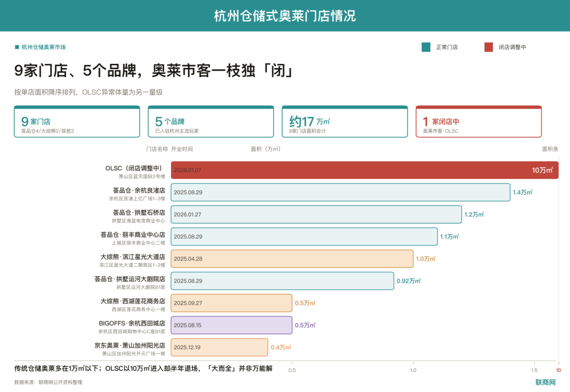Open the red 1家闭店中 summary card
The image size is (570, 392).
[x=479, y=122]
